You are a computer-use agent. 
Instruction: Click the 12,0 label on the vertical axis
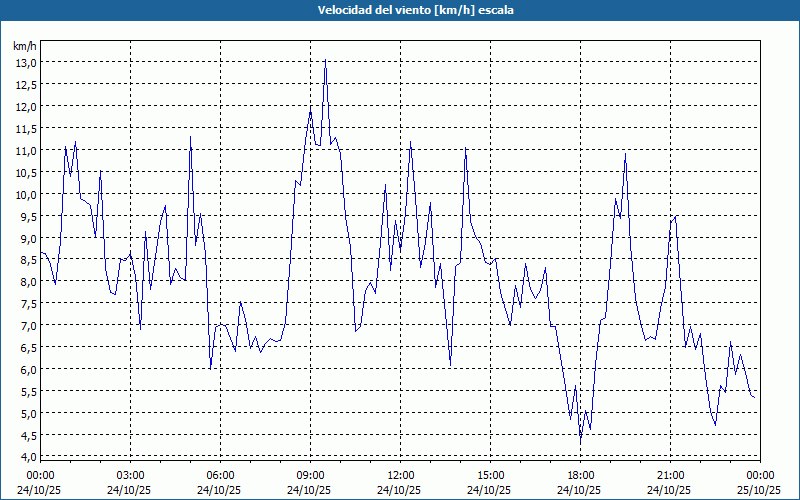(x=25, y=106)
